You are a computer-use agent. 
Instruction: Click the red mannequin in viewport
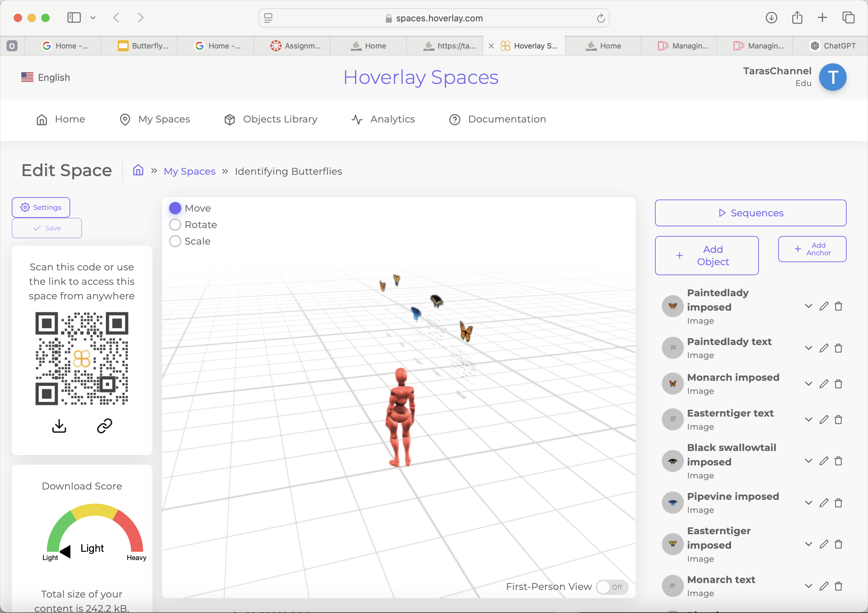pos(400,418)
